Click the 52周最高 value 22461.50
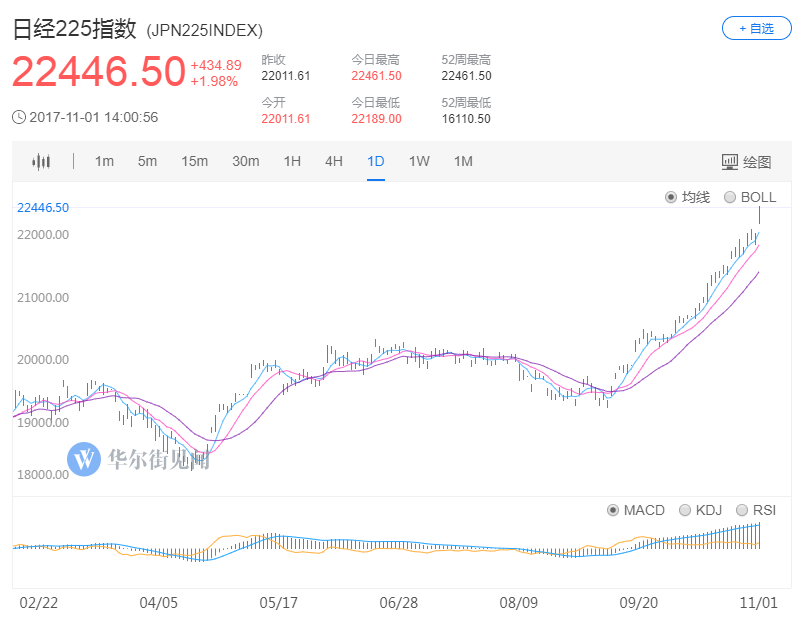This screenshot has width=804, height=624. 467,76
